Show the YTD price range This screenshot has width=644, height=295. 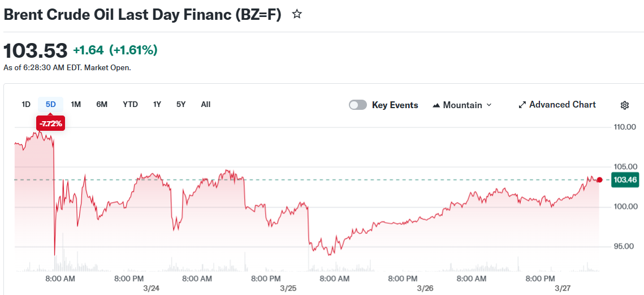(130, 104)
